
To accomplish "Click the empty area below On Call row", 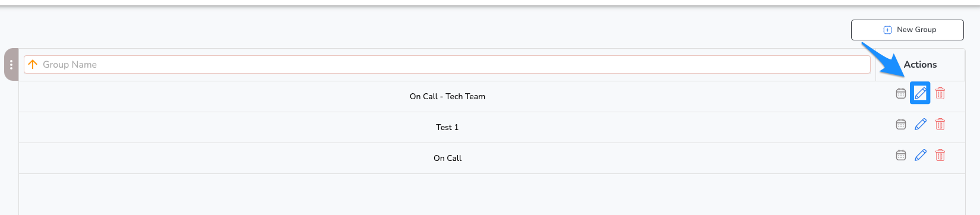I will pos(492,194).
